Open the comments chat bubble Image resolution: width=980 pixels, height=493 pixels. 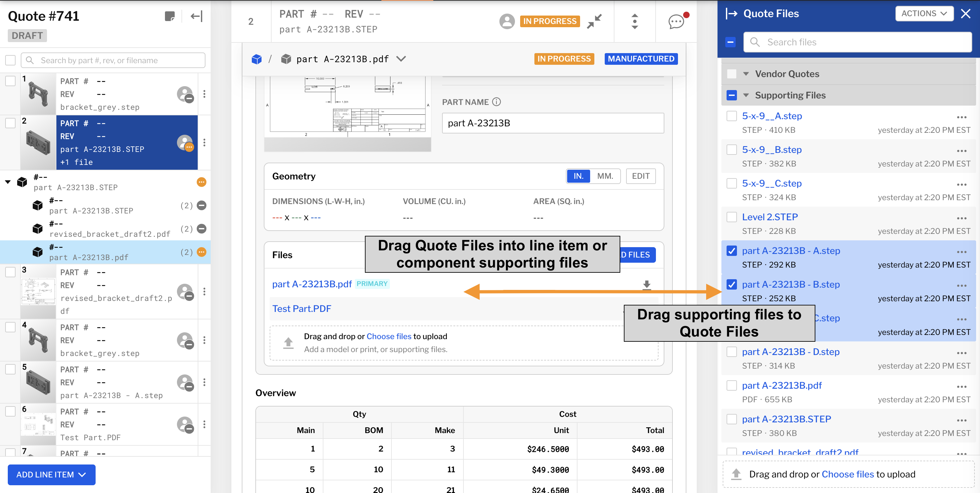(676, 22)
